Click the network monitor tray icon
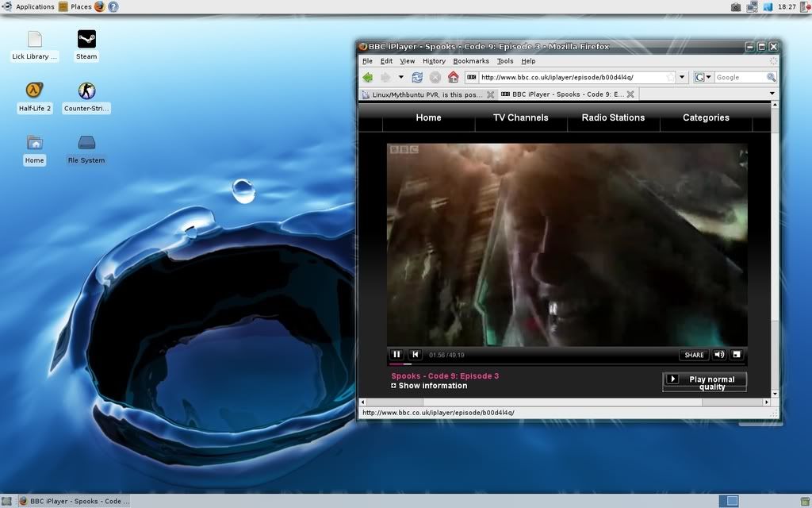 coord(752,6)
